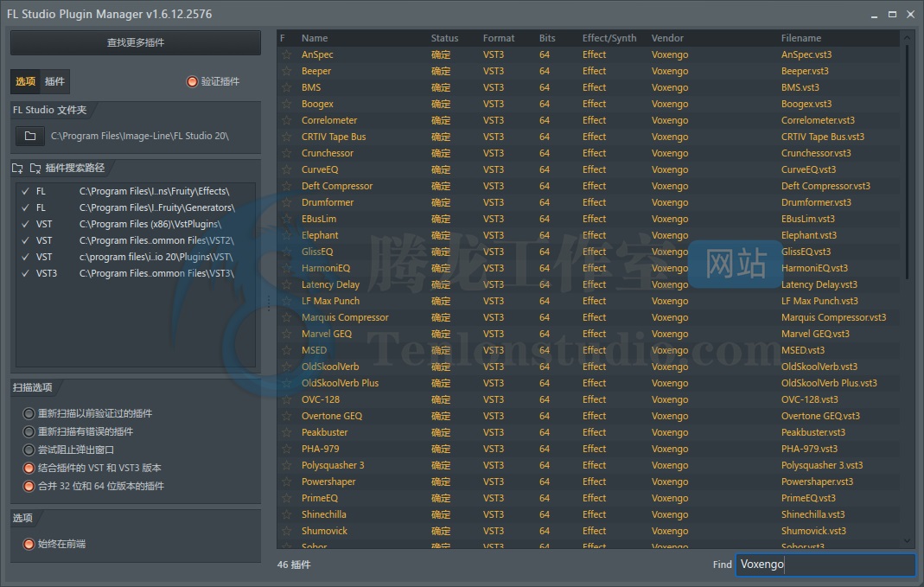This screenshot has height=587, width=924.
Task: Favorite the CurveEQ plugin with its star
Action: (x=286, y=169)
